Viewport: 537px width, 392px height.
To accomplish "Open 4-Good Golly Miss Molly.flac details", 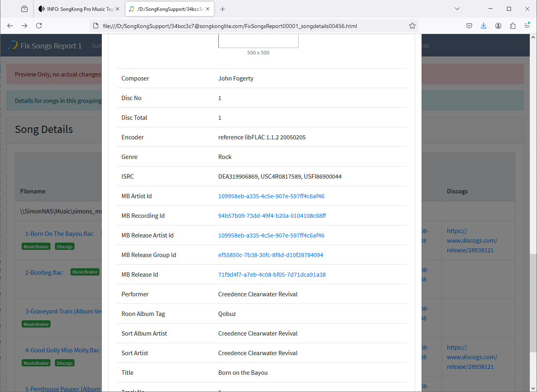I will click(62, 350).
